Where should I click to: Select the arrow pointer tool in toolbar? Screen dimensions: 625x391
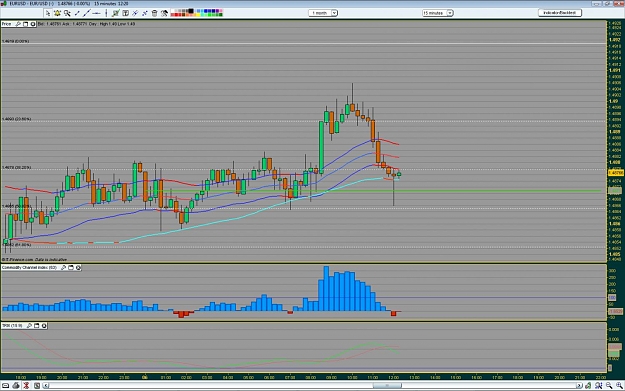coord(47,13)
